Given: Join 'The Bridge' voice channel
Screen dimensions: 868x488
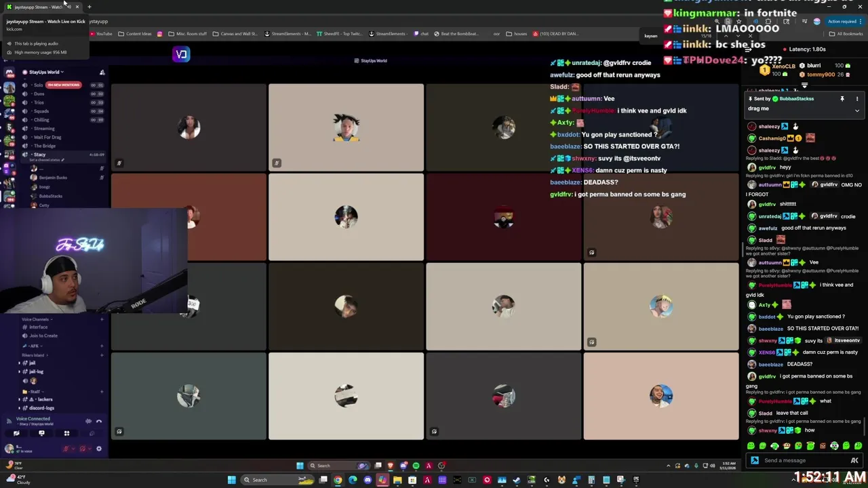Looking at the screenshot, I should [x=44, y=146].
